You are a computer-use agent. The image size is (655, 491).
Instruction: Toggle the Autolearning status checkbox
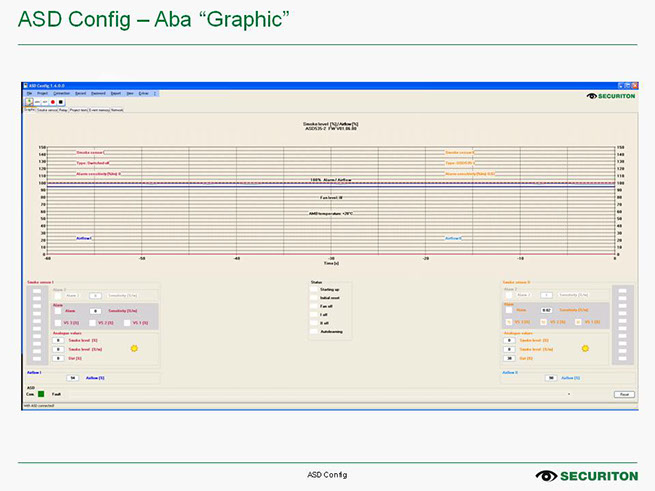[x=314, y=331]
